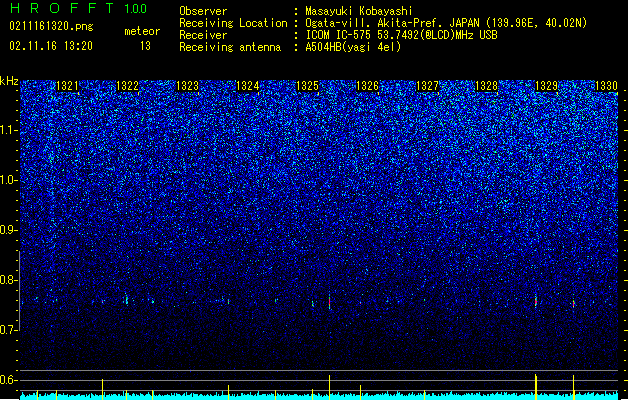This screenshot has height=400, width=629.
Task: Click the cyan noise-level strip at the bottom
Action: [x=319, y=396]
